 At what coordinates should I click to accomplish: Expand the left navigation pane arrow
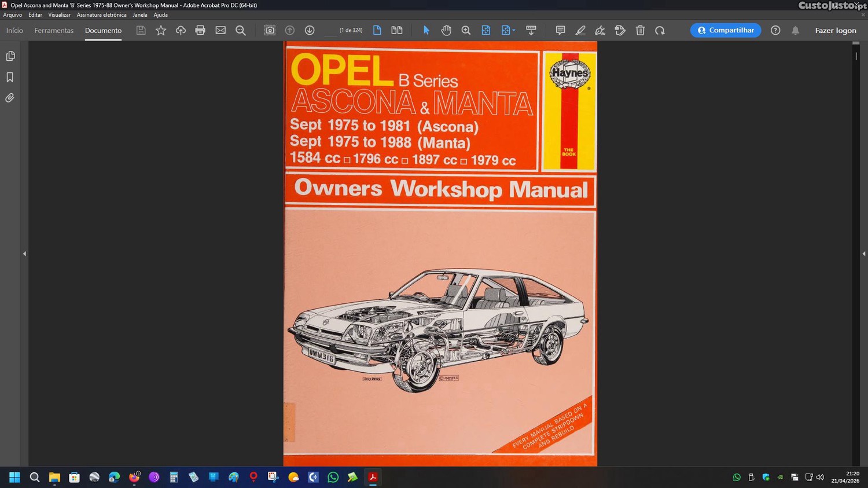(x=24, y=254)
